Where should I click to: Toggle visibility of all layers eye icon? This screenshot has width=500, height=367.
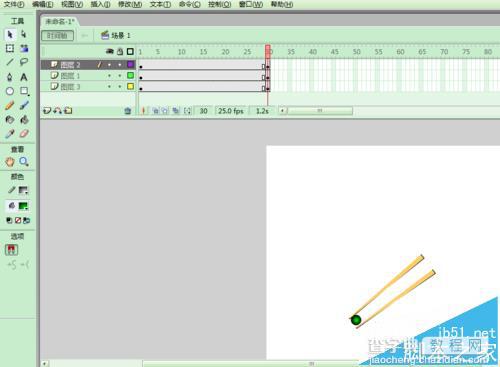(110, 51)
